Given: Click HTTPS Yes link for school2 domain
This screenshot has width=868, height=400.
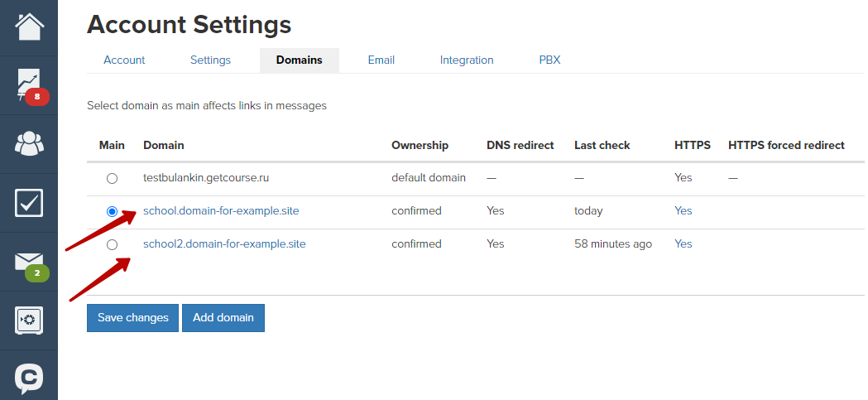Looking at the screenshot, I should (x=683, y=243).
